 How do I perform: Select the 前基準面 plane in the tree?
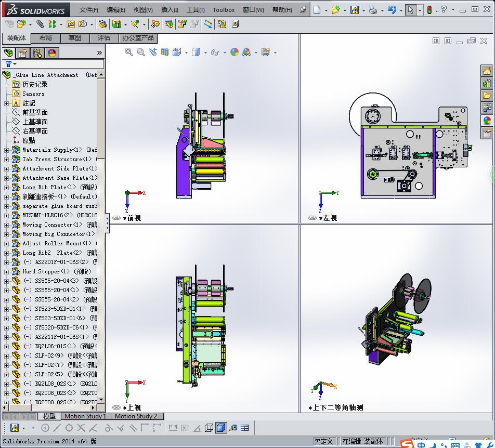point(35,113)
